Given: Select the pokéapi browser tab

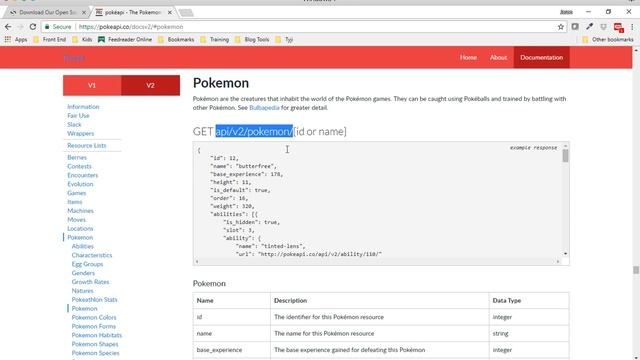Looking at the screenshot, I should pyautogui.click(x=133, y=13).
